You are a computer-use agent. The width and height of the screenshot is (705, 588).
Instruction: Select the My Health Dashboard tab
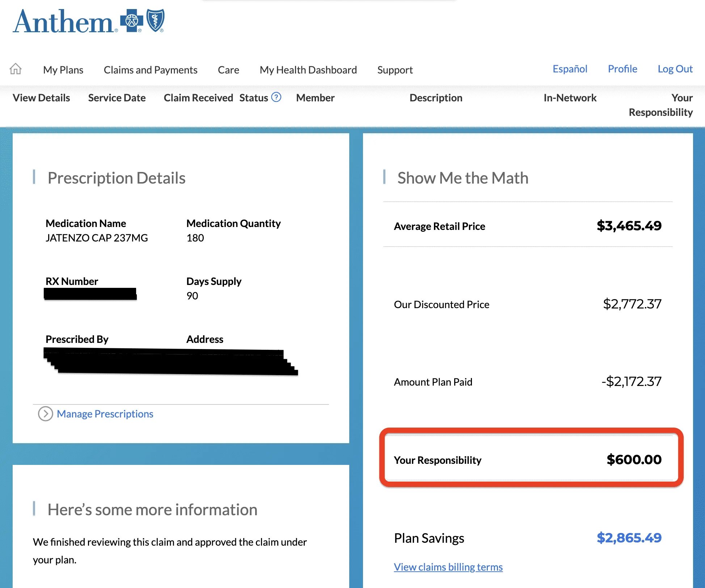pos(309,70)
